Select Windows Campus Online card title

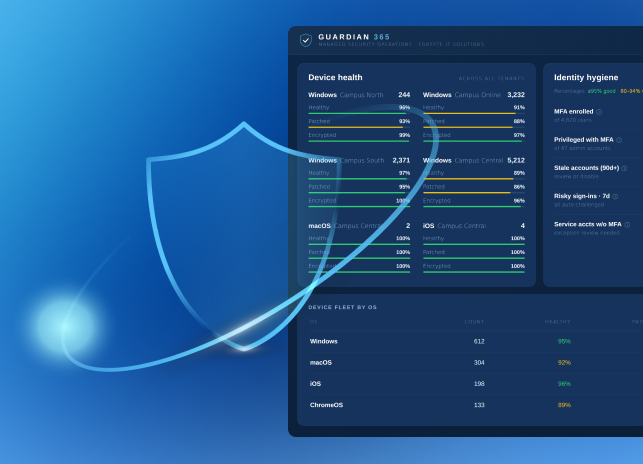[462, 95]
